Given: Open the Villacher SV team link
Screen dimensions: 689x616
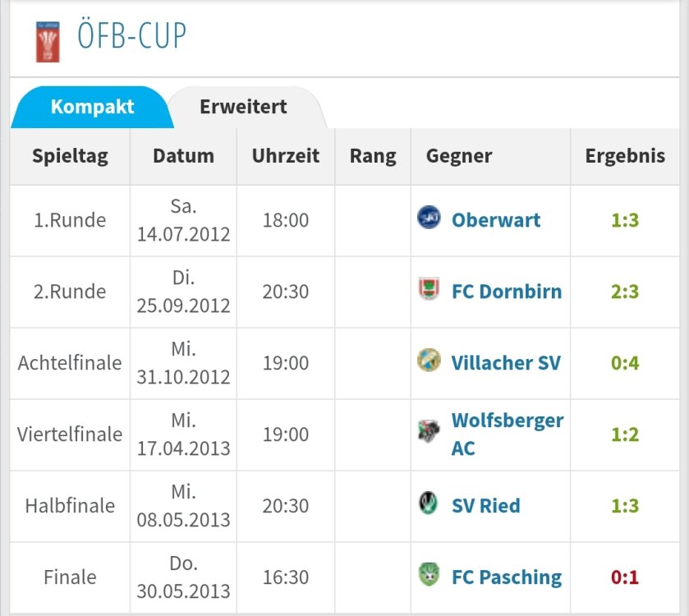Looking at the screenshot, I should 506,363.
